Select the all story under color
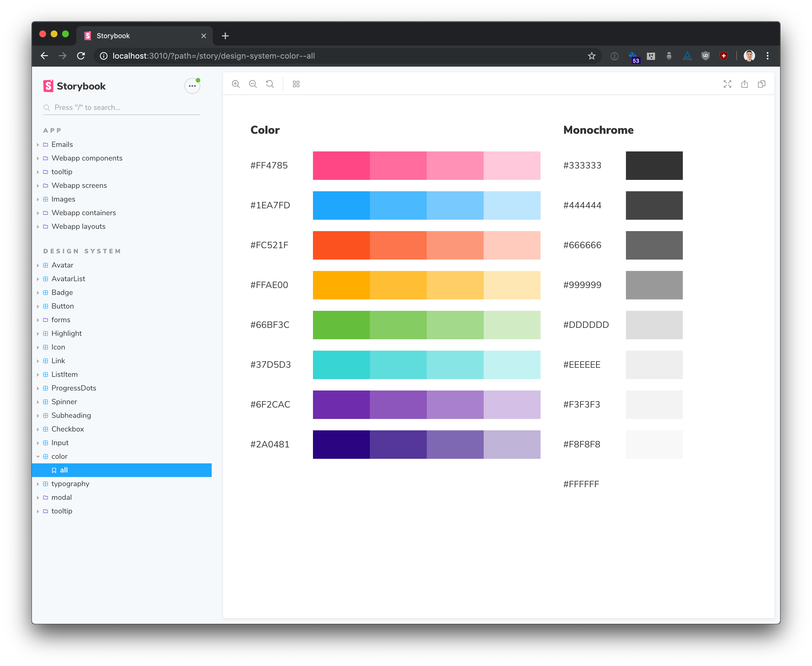The image size is (812, 666). coord(64,470)
